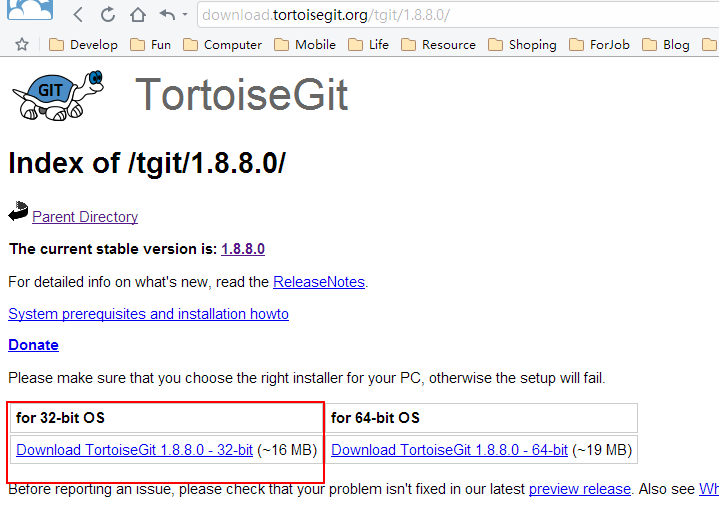
Task: Open the Computer bookmarks folder
Action: point(222,44)
